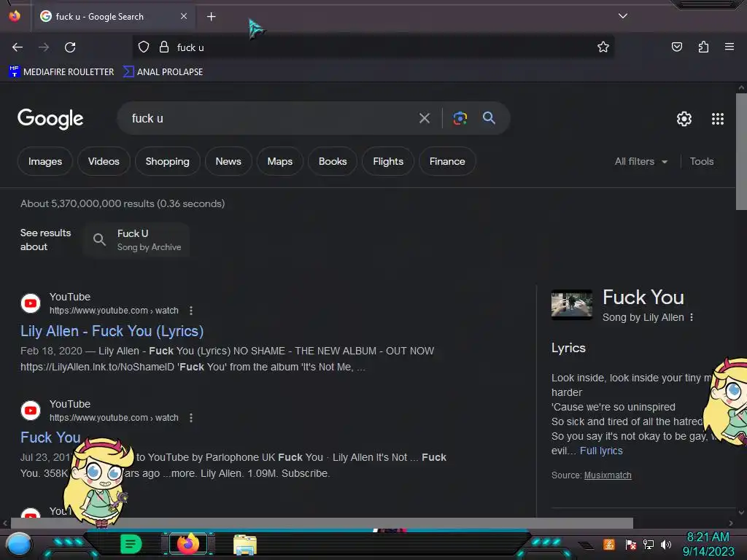Open options for first YouTube result
Image resolution: width=747 pixels, height=560 pixels.
(x=191, y=311)
